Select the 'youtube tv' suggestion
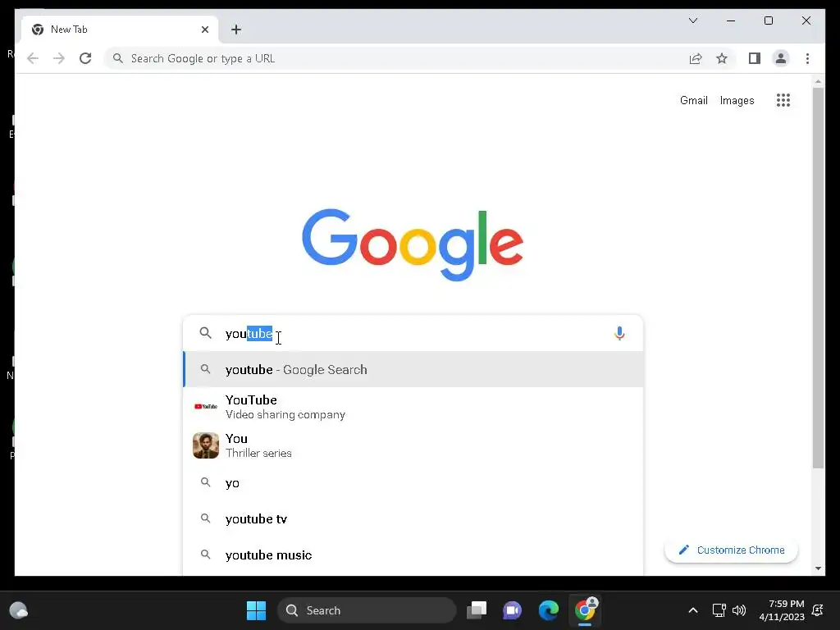The width and height of the screenshot is (840, 630). point(413,518)
